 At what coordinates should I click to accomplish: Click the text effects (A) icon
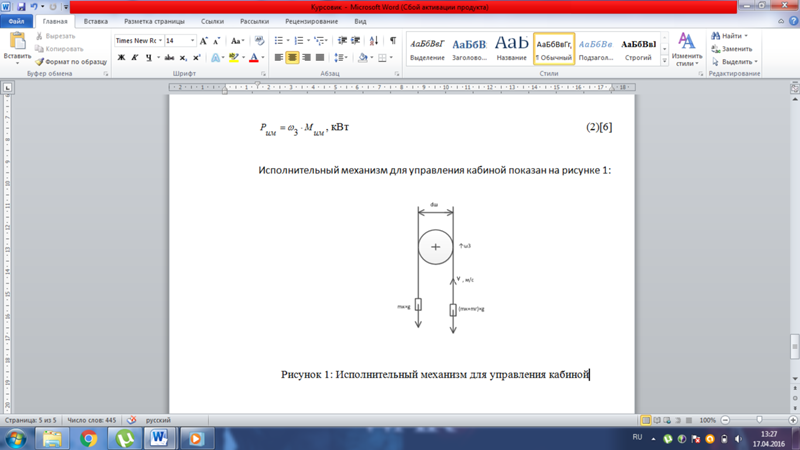tap(216, 58)
